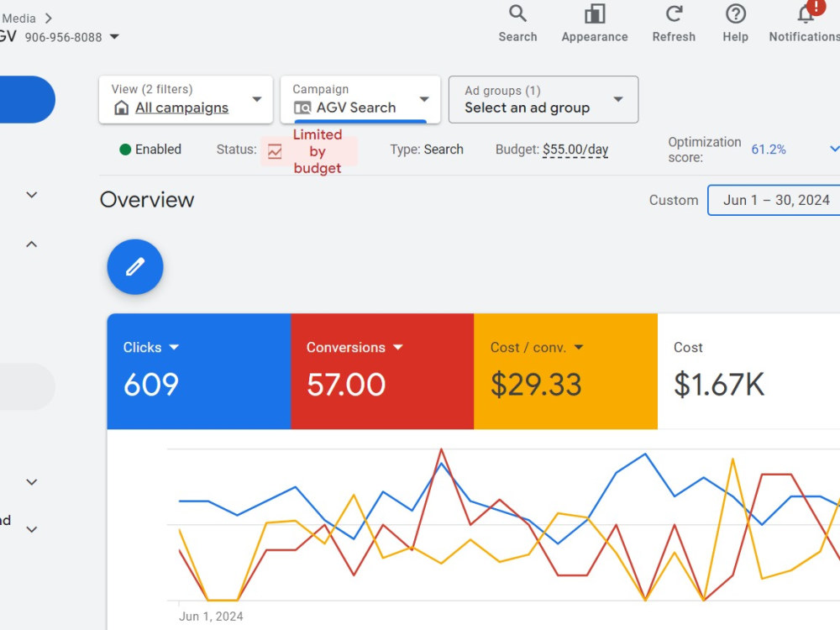Click the Custom date label
The image size is (840, 630).
coord(674,201)
